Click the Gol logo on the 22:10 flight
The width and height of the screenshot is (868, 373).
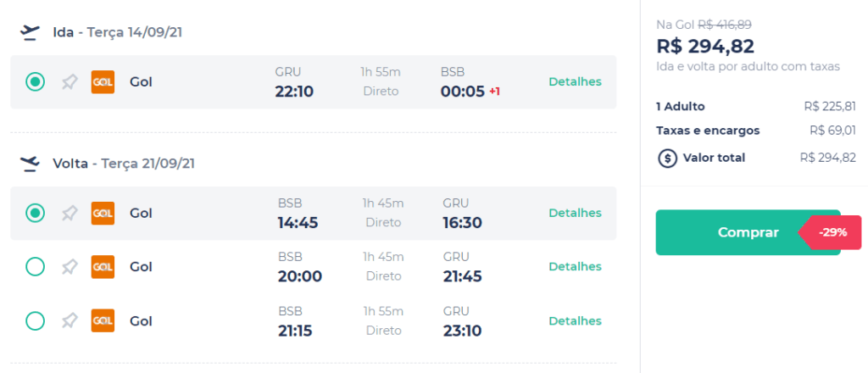(x=103, y=82)
